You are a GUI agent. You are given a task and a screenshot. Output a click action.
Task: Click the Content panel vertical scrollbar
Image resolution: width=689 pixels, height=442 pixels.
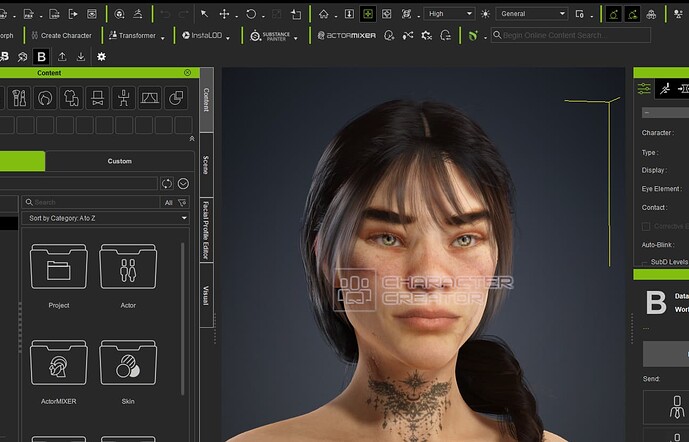[x=182, y=319]
